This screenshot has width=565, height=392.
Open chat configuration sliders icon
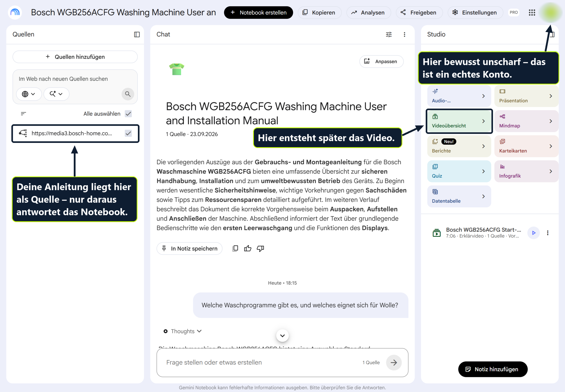[x=389, y=34]
